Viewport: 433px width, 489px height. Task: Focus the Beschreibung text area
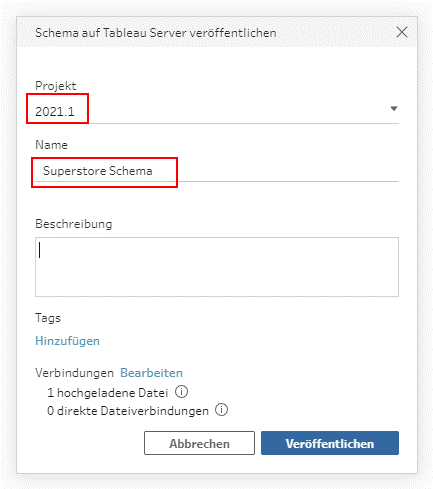tap(217, 267)
